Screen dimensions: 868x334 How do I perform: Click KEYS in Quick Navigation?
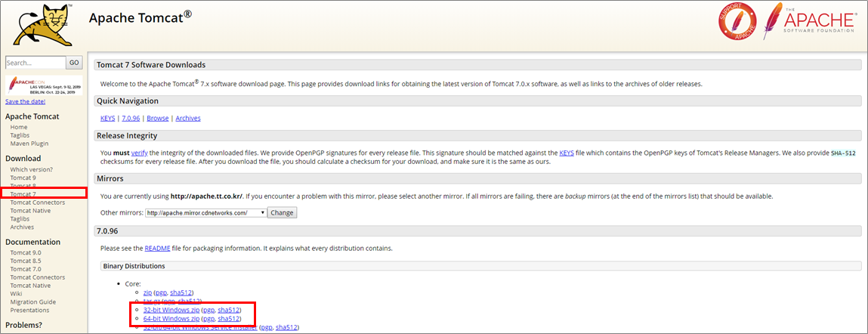[107, 119]
